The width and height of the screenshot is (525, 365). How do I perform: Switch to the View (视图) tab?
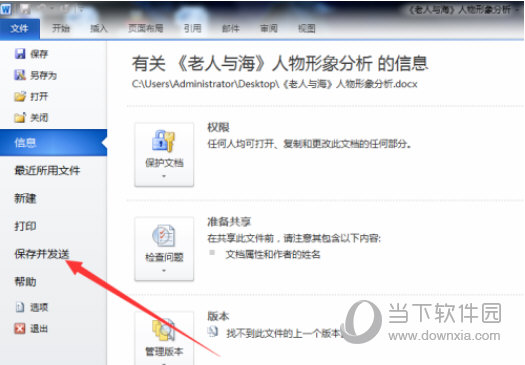[307, 28]
